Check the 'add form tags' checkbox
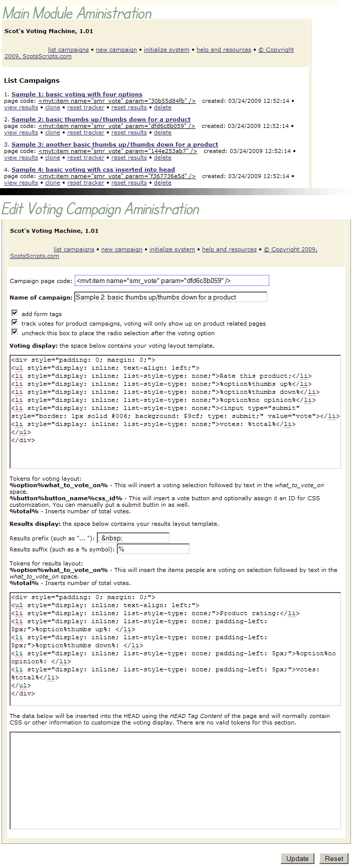Screen dimensions: 354x868 15,313
